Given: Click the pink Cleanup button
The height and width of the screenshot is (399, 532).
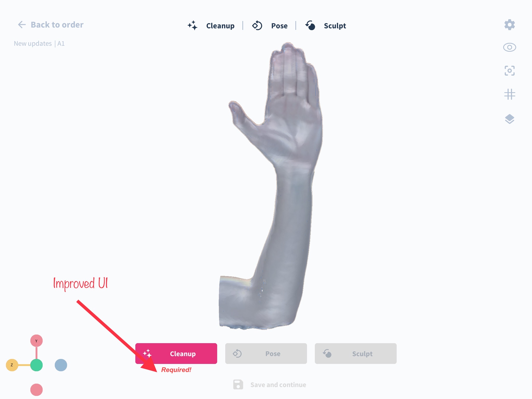Looking at the screenshot, I should coord(176,354).
